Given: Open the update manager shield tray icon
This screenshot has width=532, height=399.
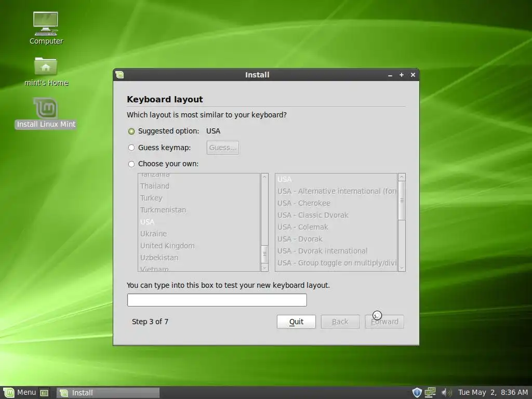Looking at the screenshot, I should (417, 393).
